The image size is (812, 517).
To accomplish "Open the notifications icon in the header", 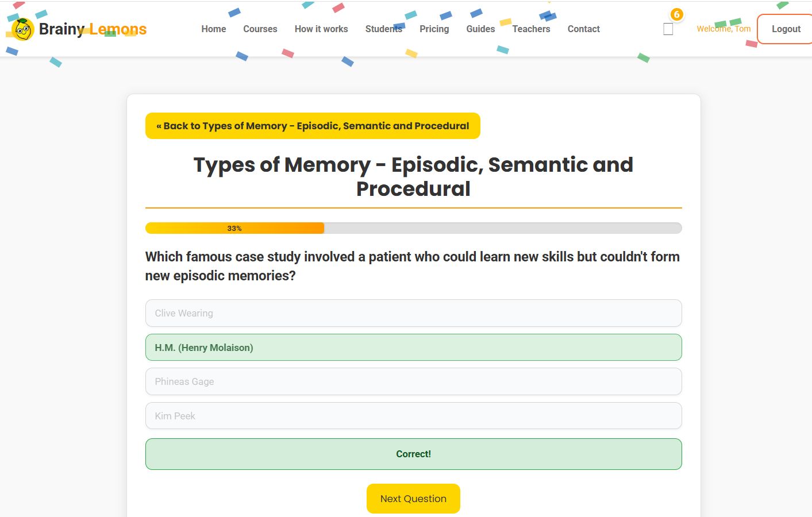I will (x=668, y=29).
